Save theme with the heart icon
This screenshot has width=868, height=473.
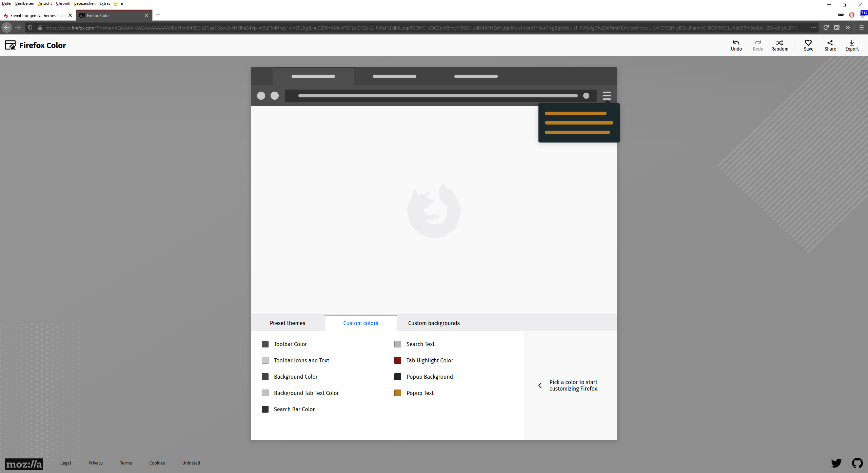point(808,43)
